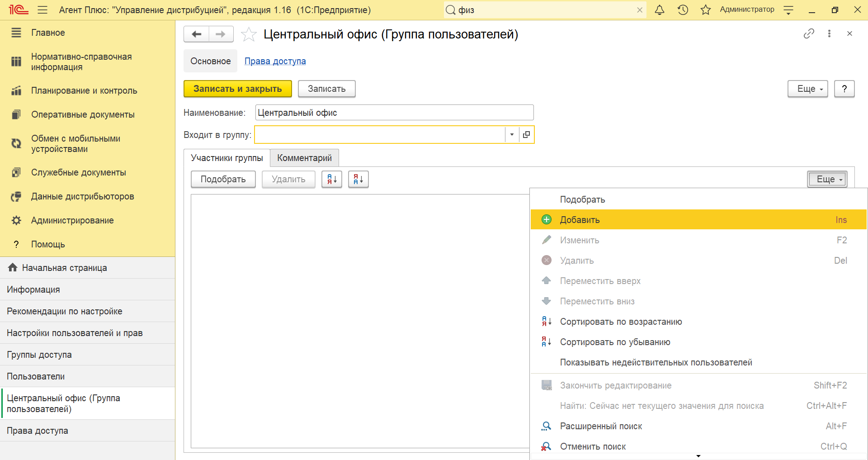Open Планирование и контроль section

[x=87, y=90]
